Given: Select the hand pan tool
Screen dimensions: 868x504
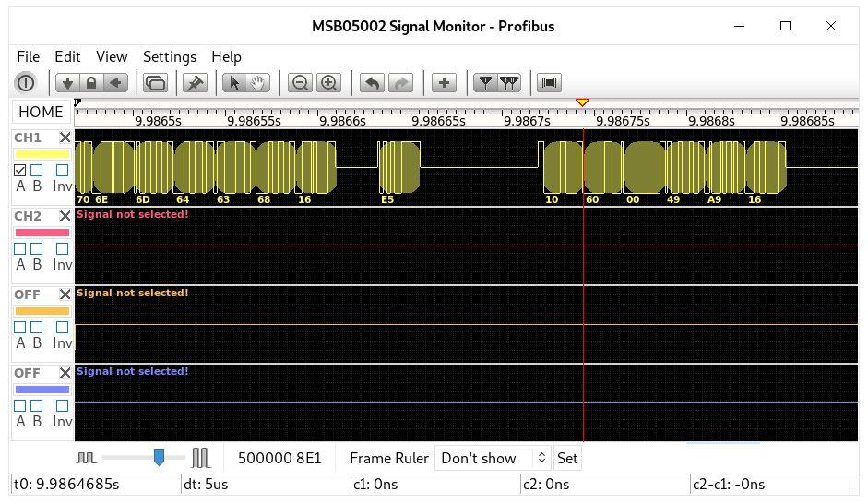Looking at the screenshot, I should pos(258,83).
